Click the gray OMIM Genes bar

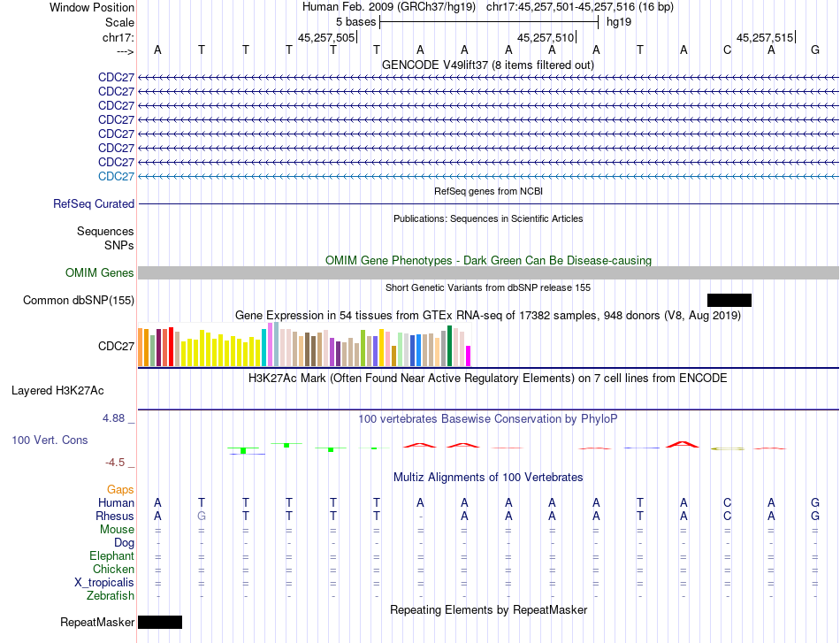click(x=488, y=272)
